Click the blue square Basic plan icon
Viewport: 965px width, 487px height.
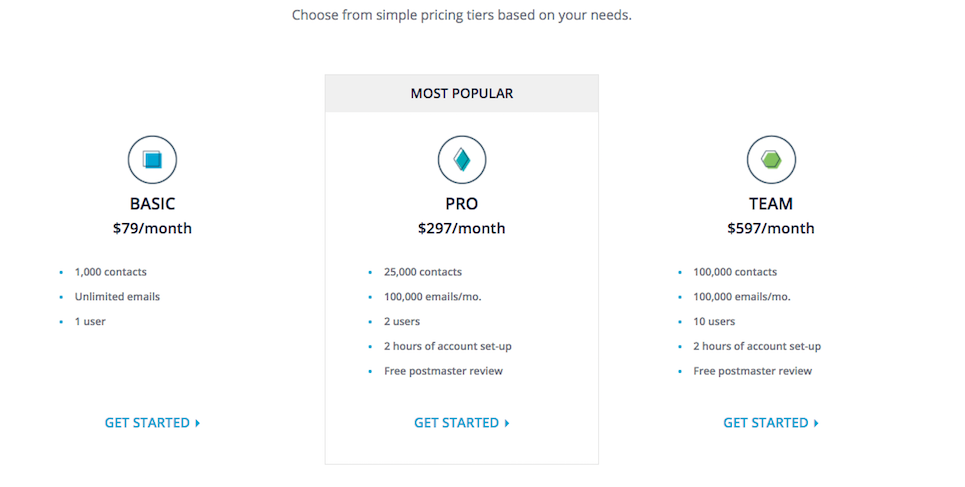(x=153, y=159)
